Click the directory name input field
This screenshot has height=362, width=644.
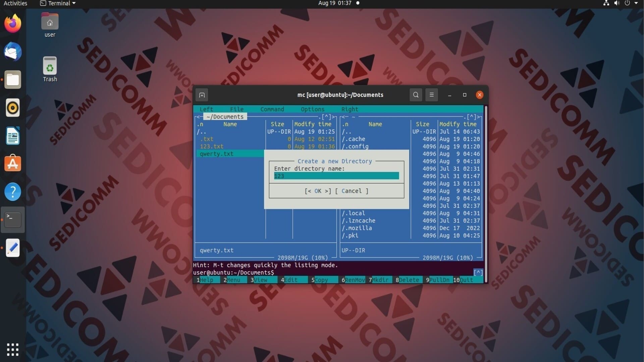tap(336, 176)
